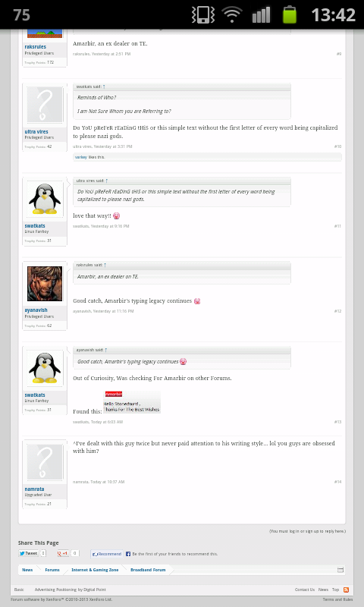
Task: Click the Google +1 button
Action: point(63,553)
